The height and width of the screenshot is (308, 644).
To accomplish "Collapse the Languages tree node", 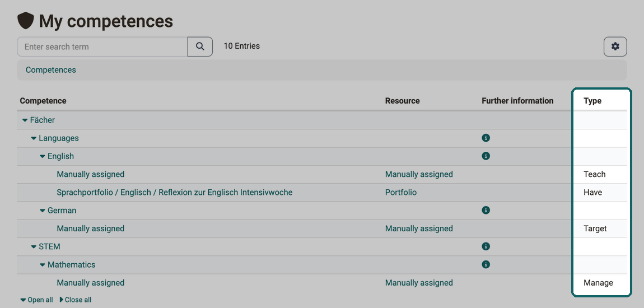I will tap(34, 138).
